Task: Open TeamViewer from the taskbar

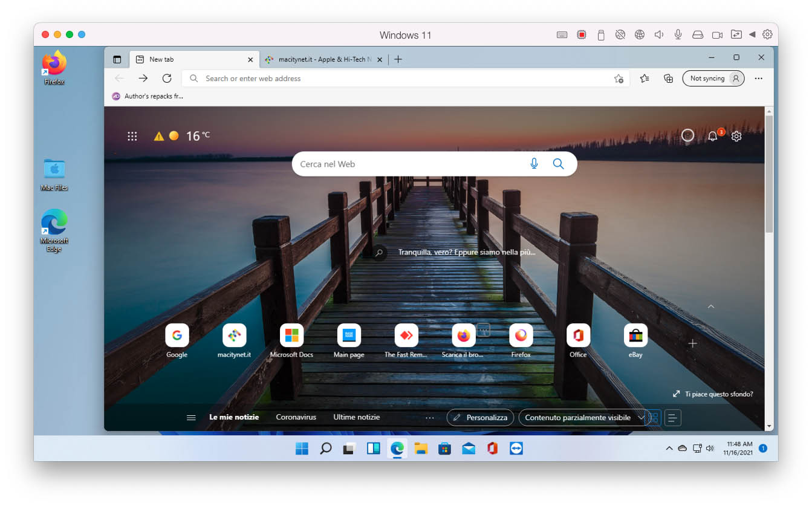Action: [x=516, y=449]
